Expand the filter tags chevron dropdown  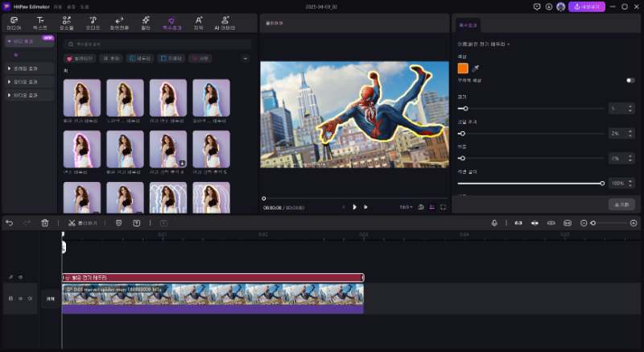[245, 58]
